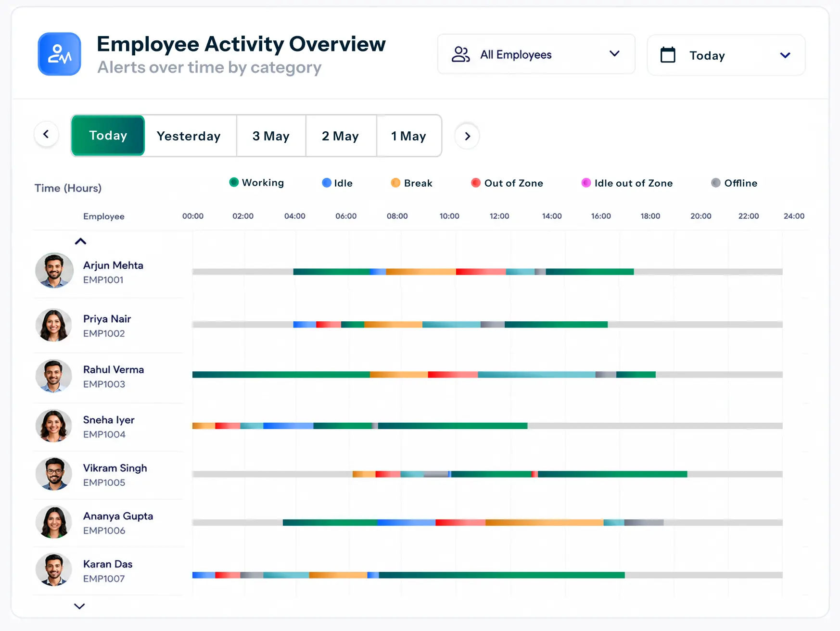
Task: Toggle the Offline legend item
Action: 734,183
